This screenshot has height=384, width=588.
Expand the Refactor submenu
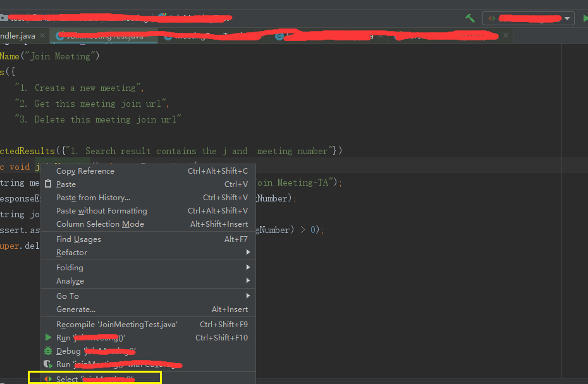148,253
